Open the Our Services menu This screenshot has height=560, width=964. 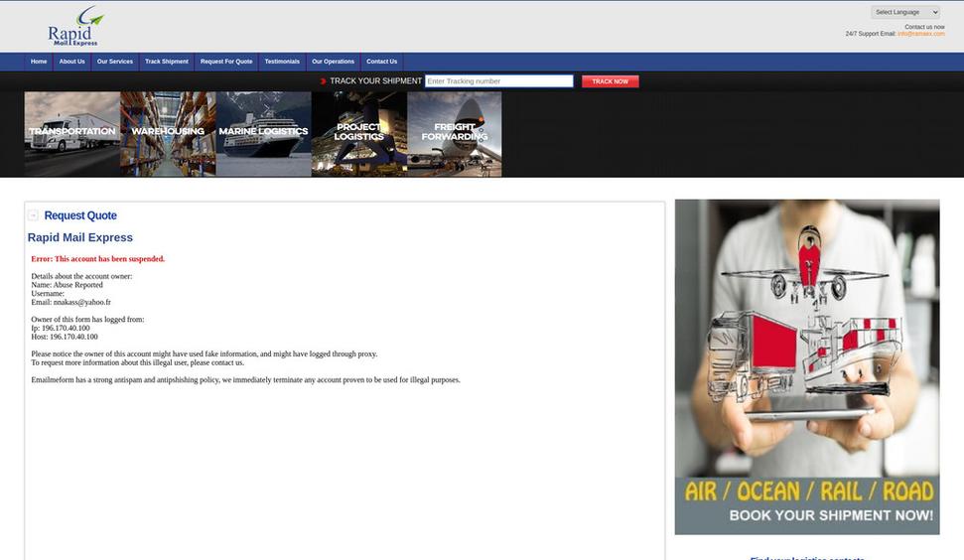(115, 62)
